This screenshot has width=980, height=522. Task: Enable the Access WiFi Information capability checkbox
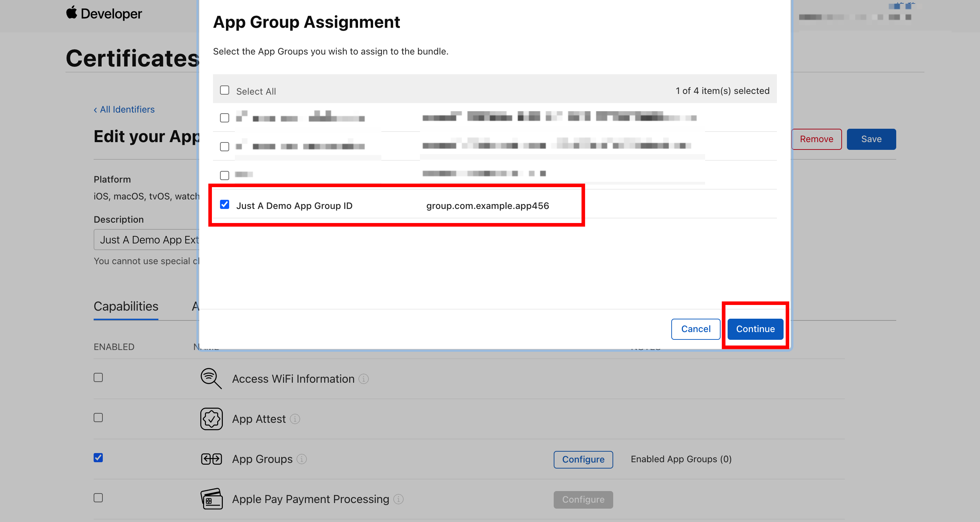(98, 377)
